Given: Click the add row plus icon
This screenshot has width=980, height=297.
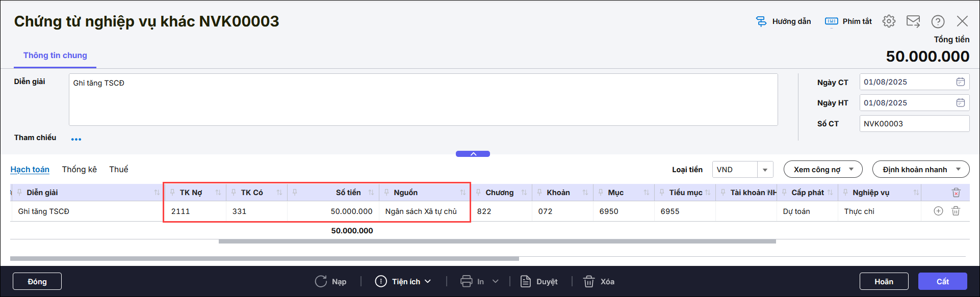Looking at the screenshot, I should [x=938, y=211].
